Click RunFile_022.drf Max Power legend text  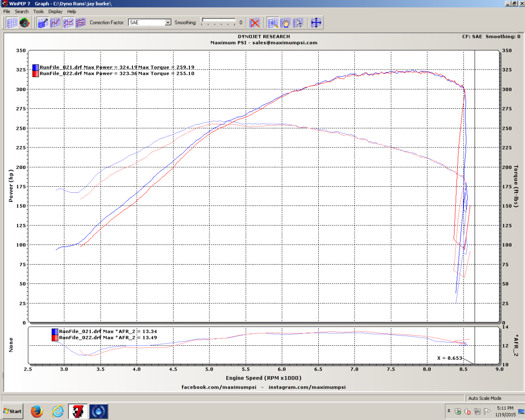(117, 74)
